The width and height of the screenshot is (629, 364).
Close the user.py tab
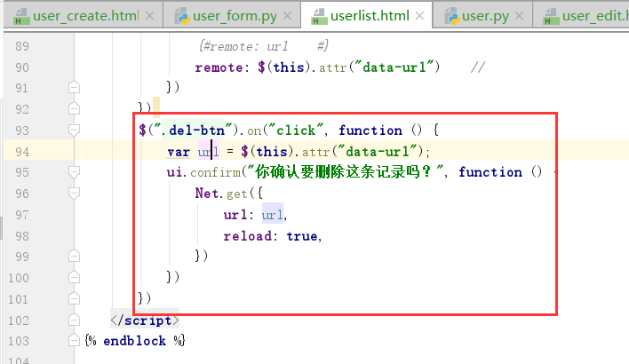[x=519, y=16]
